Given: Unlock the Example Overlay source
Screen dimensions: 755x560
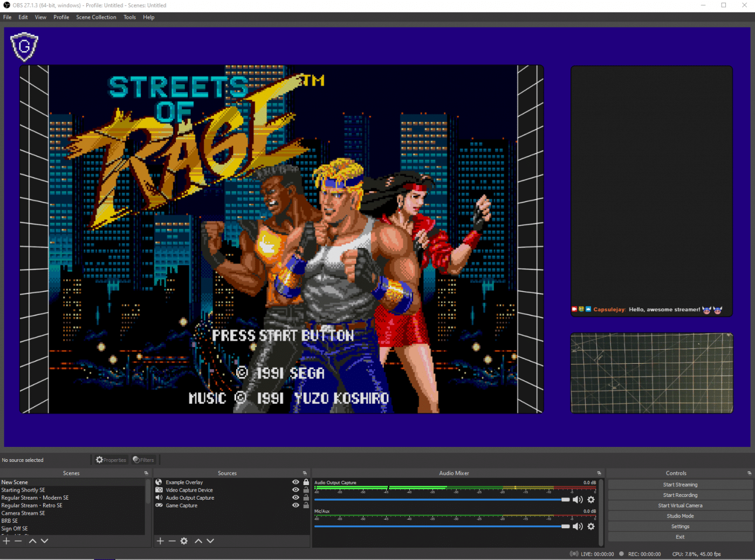Looking at the screenshot, I should 306,482.
